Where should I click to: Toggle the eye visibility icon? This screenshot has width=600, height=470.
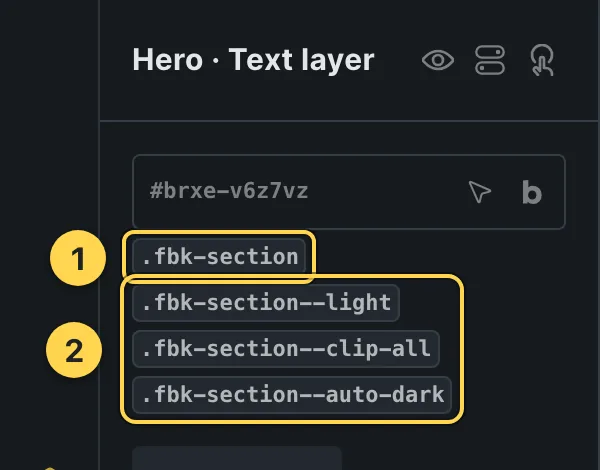[x=438, y=60]
